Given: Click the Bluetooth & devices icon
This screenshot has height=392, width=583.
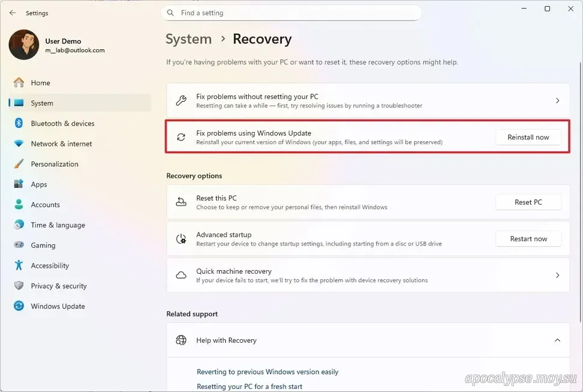Looking at the screenshot, I should pos(19,124).
